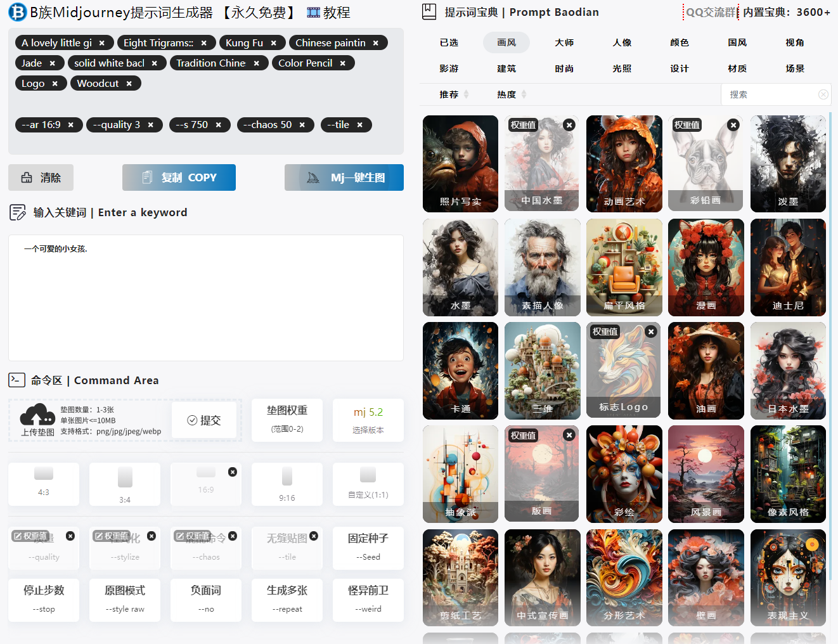
Task: Sort prompts by 热度 popularity
Action: [x=511, y=94]
